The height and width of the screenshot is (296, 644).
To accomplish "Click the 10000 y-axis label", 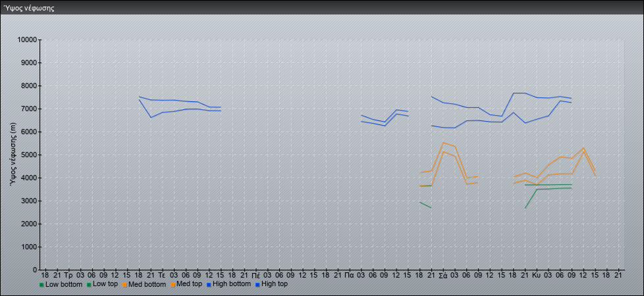I will tap(27, 40).
